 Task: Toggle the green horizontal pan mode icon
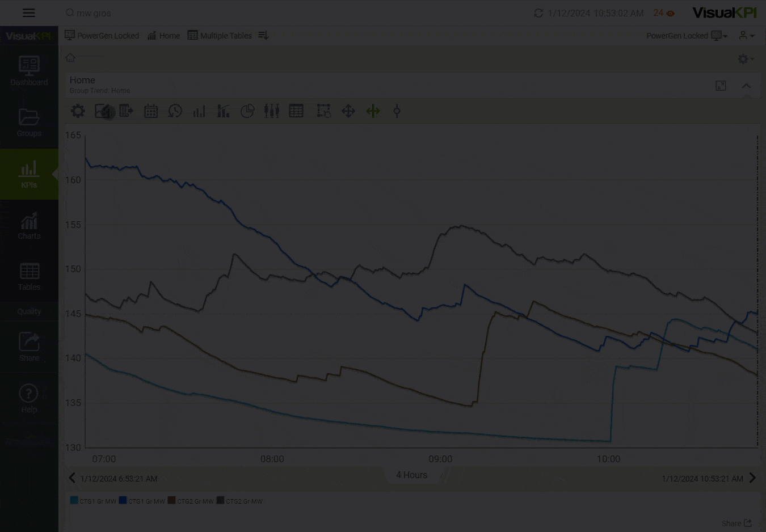click(x=373, y=111)
